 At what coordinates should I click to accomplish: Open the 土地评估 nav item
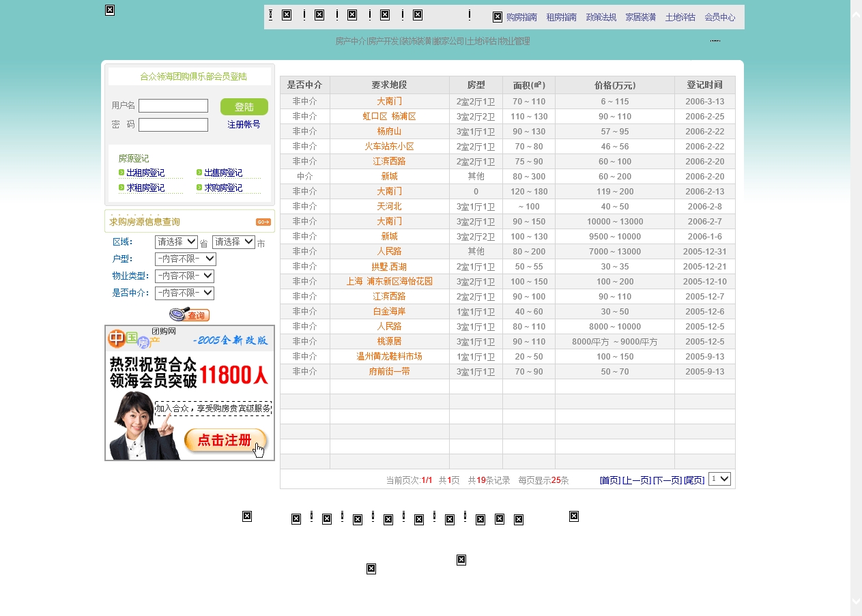click(680, 18)
